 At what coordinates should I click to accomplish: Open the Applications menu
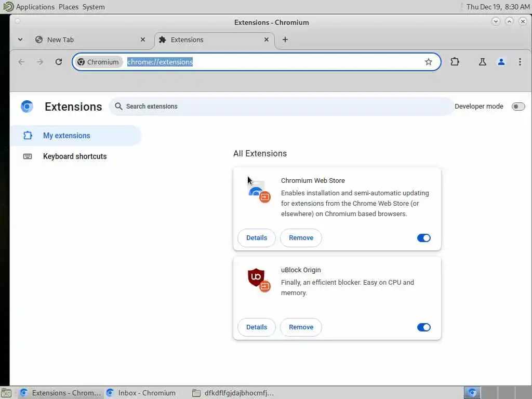pyautogui.click(x=35, y=7)
